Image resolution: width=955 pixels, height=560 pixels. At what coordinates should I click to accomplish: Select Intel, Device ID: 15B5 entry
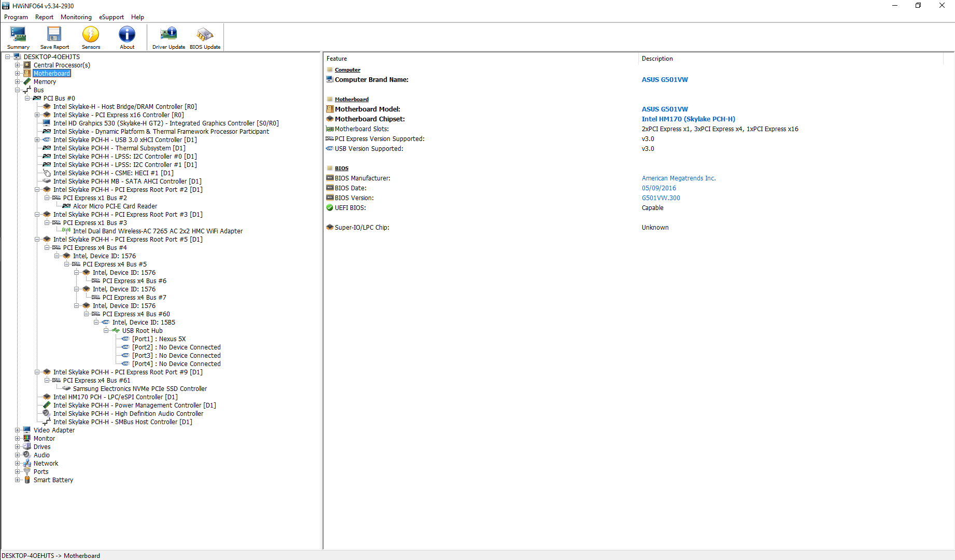tap(144, 322)
